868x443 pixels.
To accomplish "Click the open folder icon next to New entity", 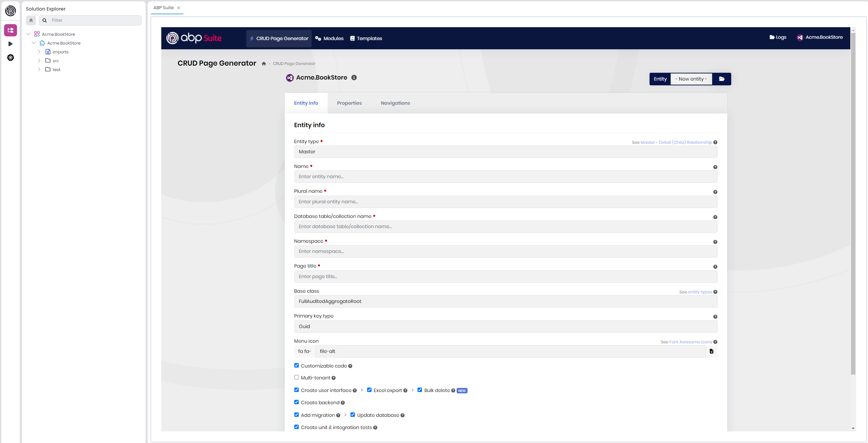I will coord(722,79).
